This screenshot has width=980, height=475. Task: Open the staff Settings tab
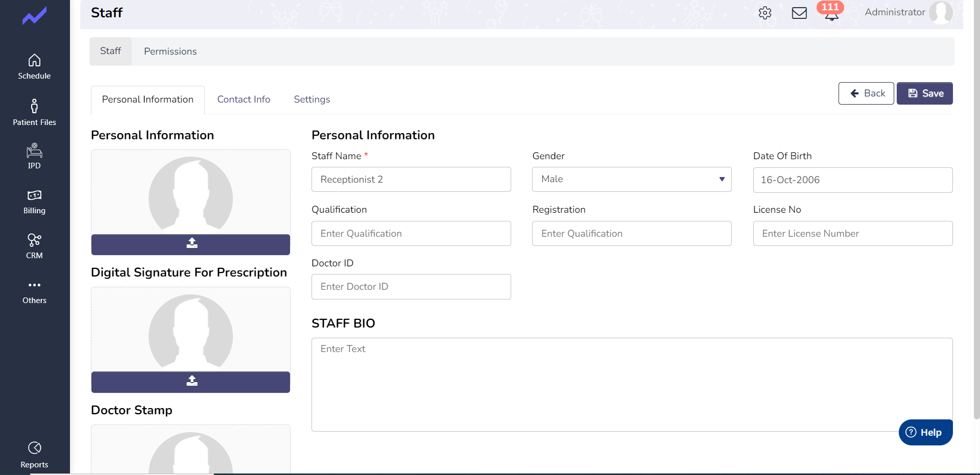pos(312,99)
